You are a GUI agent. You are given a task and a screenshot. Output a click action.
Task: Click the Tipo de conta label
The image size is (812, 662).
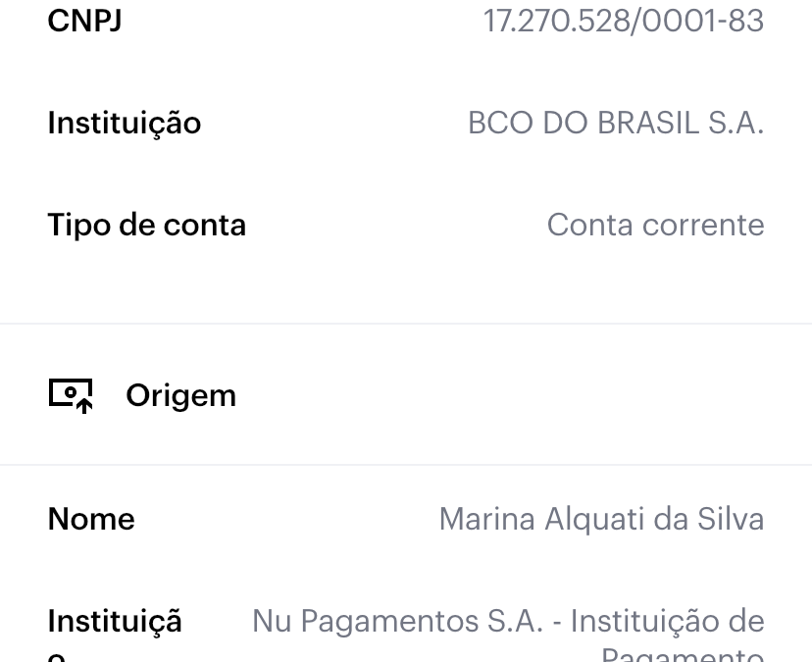pos(146,226)
